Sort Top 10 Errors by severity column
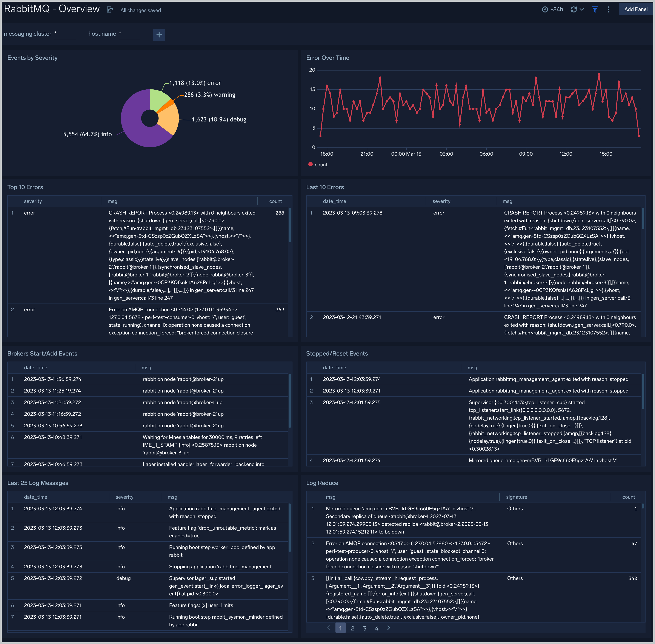This screenshot has height=644, width=655. [33, 201]
